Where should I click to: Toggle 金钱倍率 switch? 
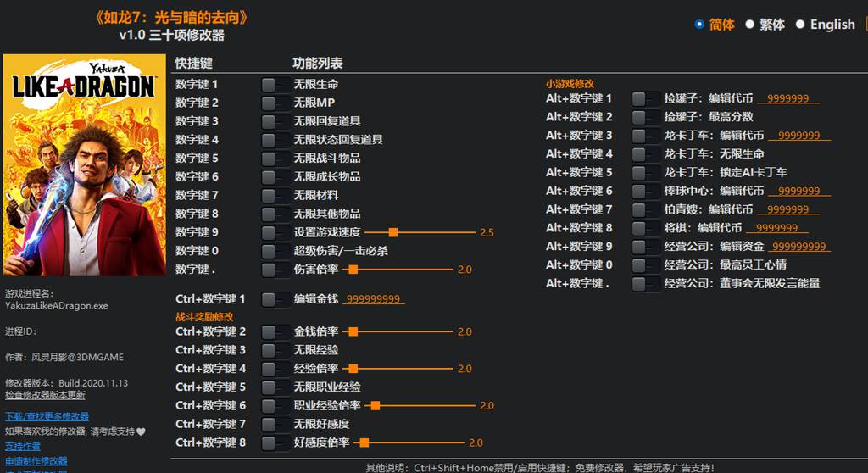(275, 331)
